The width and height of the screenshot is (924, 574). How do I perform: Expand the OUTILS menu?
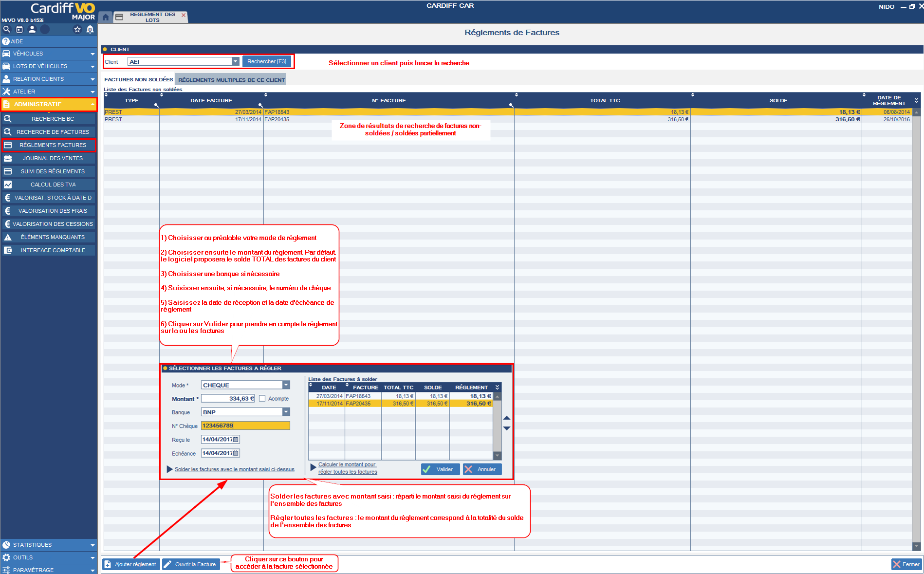point(49,557)
